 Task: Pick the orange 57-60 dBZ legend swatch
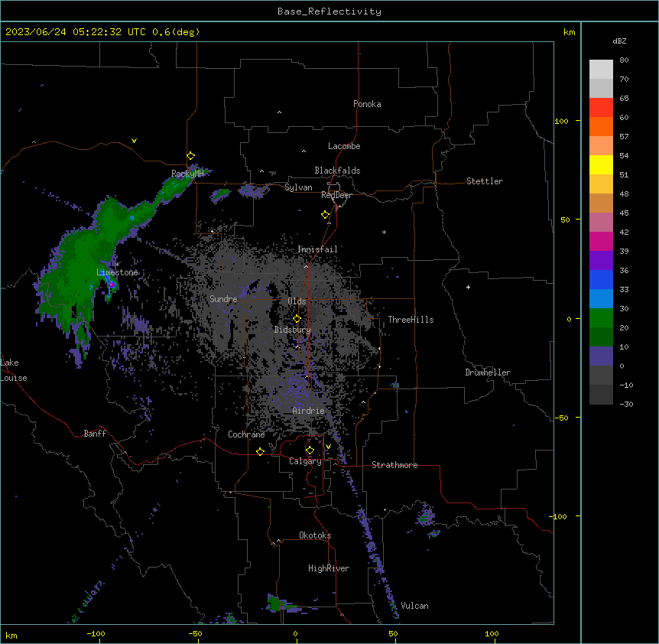[x=601, y=126]
